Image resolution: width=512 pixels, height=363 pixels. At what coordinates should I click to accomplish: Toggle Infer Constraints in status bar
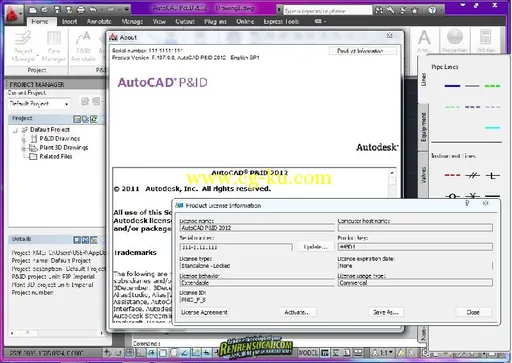coord(108,353)
